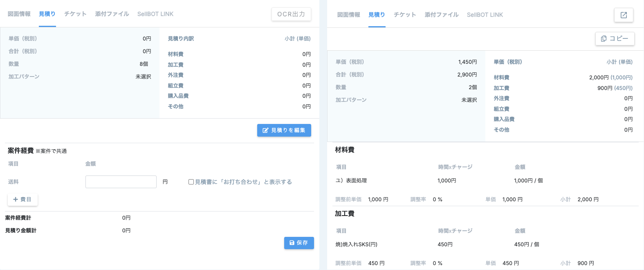Viewport: 644px width, 270px height.
Task: Select 見積り tab in right panel
Action: (377, 15)
